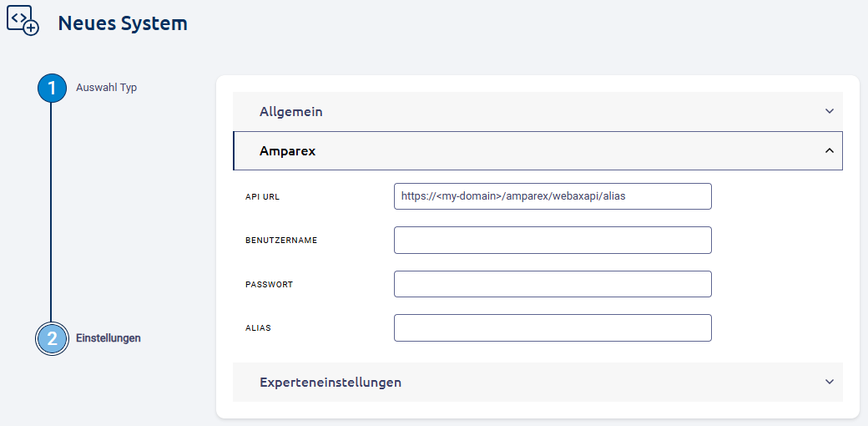Focus the API URL input field
This screenshot has width=868, height=426.
[x=553, y=196]
